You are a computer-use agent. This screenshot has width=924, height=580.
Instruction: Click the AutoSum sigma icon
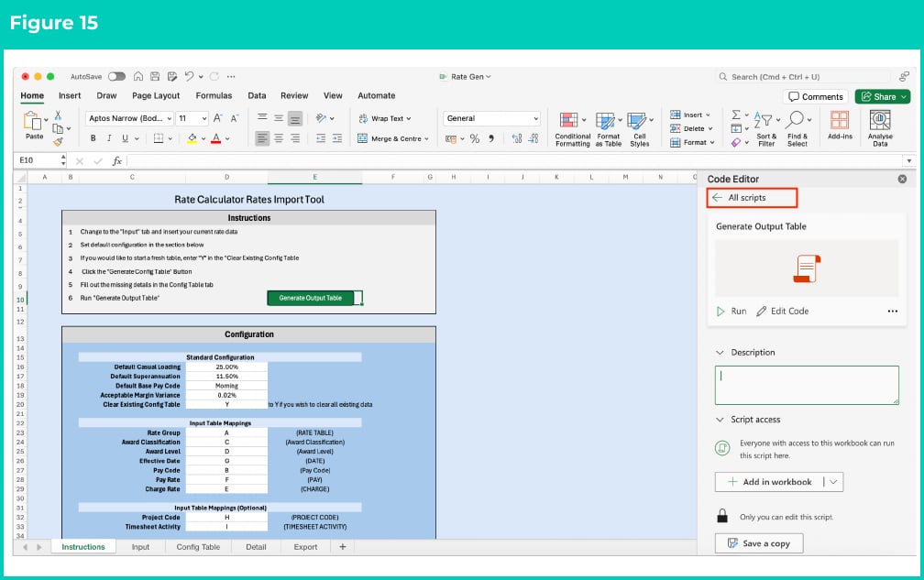736,115
